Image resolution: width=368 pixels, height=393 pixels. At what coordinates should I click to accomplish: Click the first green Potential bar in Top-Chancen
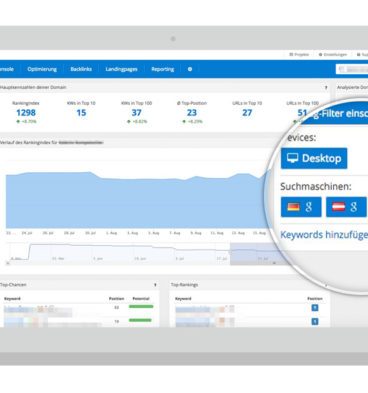[x=141, y=306]
